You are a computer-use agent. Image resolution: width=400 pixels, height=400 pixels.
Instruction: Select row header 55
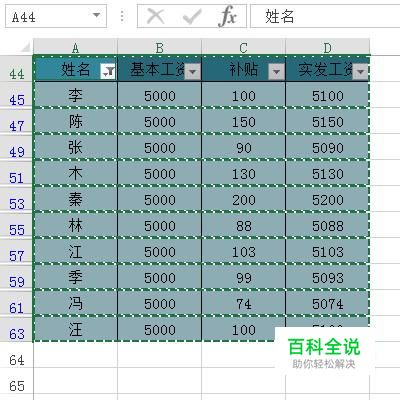point(17,225)
